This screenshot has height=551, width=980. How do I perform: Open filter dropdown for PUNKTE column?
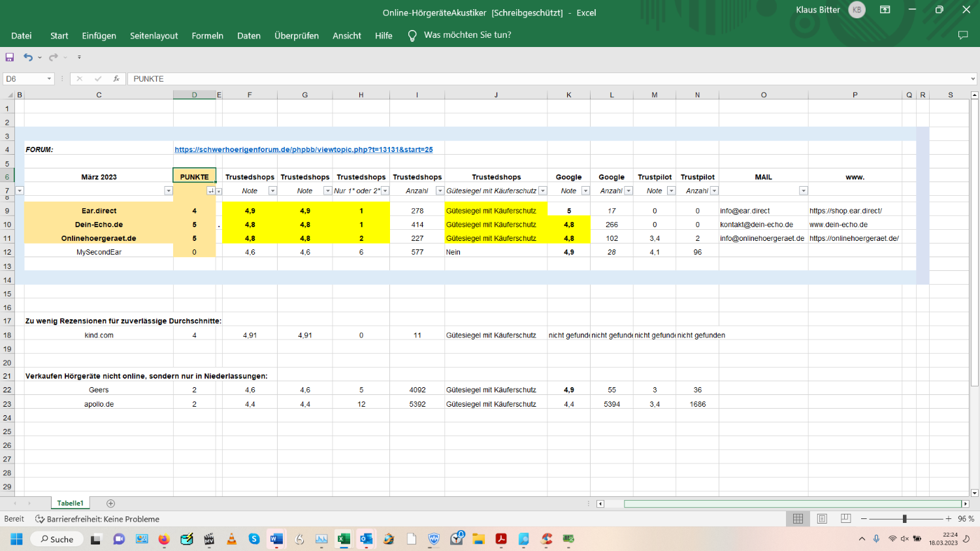tap(210, 191)
